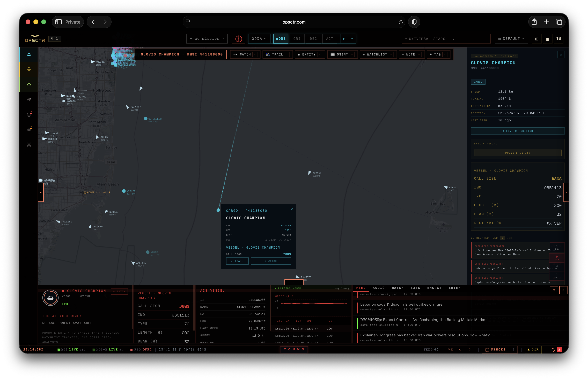This screenshot has width=588, height=379.
Task: Open the drone network sidebar icon
Action: click(29, 145)
